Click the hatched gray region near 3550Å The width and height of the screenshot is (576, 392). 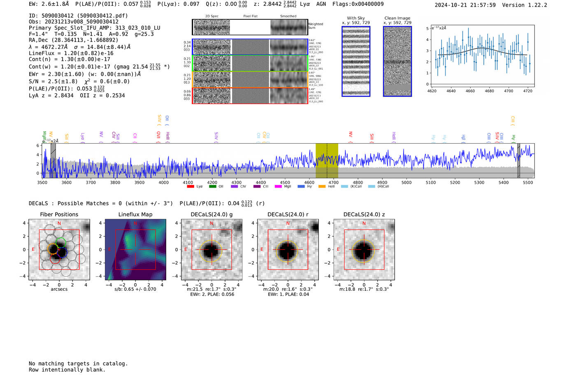tap(53, 160)
